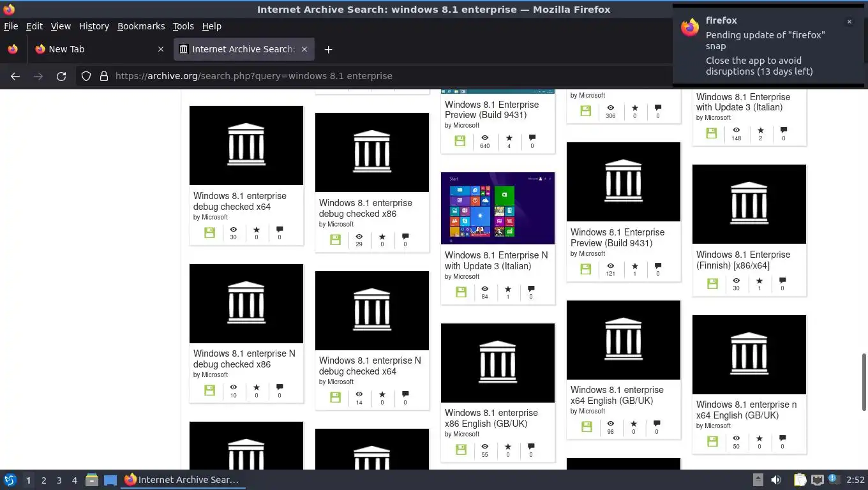Viewport: 868px width, 490px height.
Task: Click the software icon under enterprise x64 English (GB/UK)
Action: point(587,427)
